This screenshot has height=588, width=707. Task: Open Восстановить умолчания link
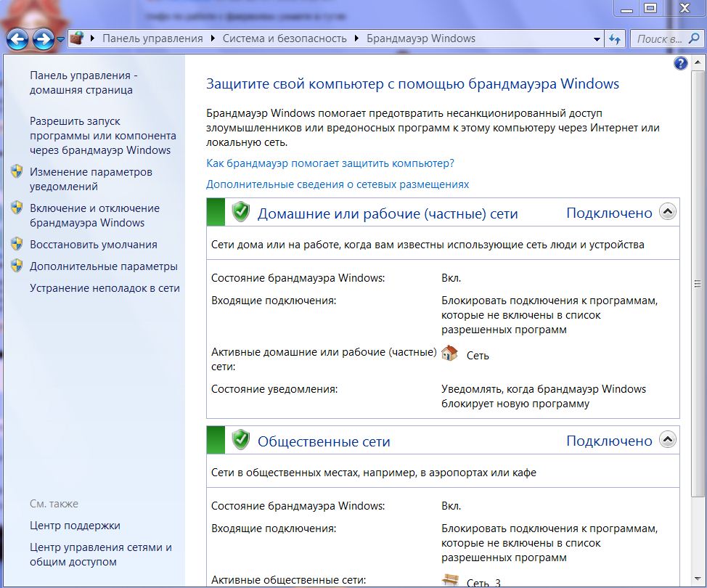click(x=94, y=245)
